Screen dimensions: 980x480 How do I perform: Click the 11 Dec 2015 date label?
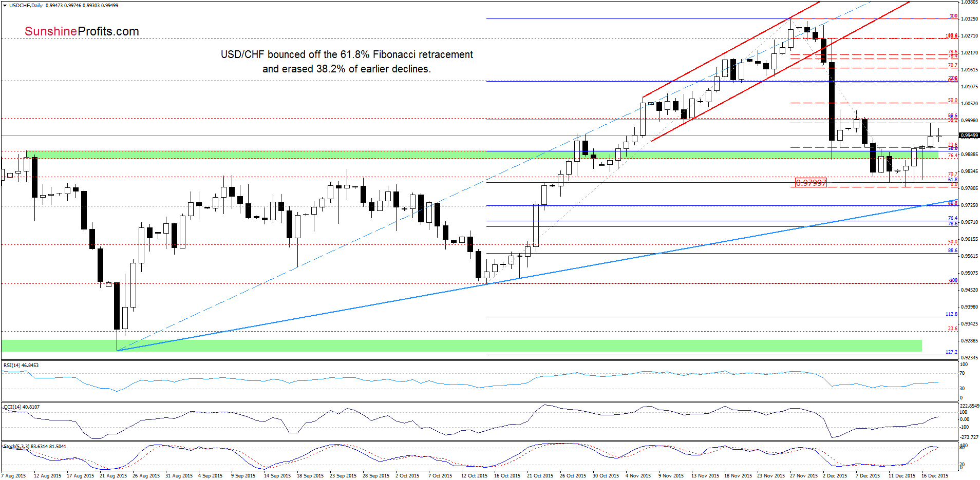[902, 475]
